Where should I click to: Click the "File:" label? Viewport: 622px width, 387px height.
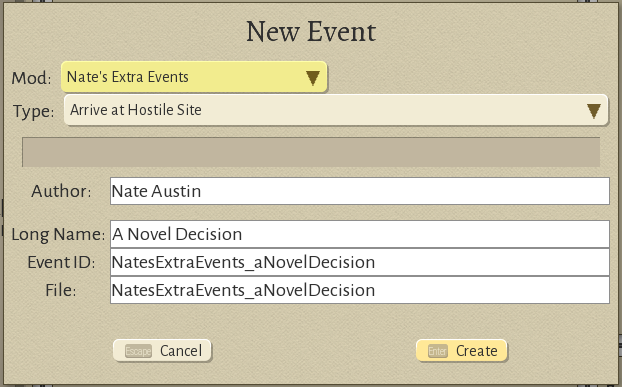61,290
